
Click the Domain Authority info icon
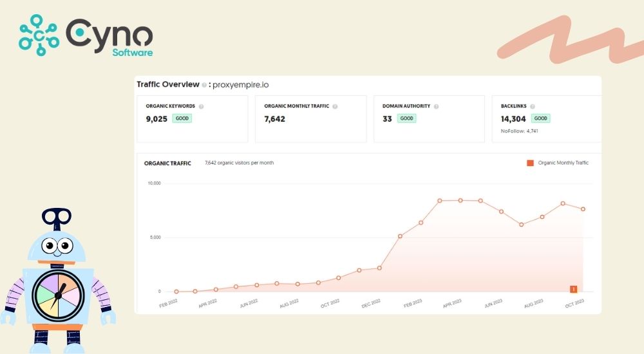click(x=437, y=106)
